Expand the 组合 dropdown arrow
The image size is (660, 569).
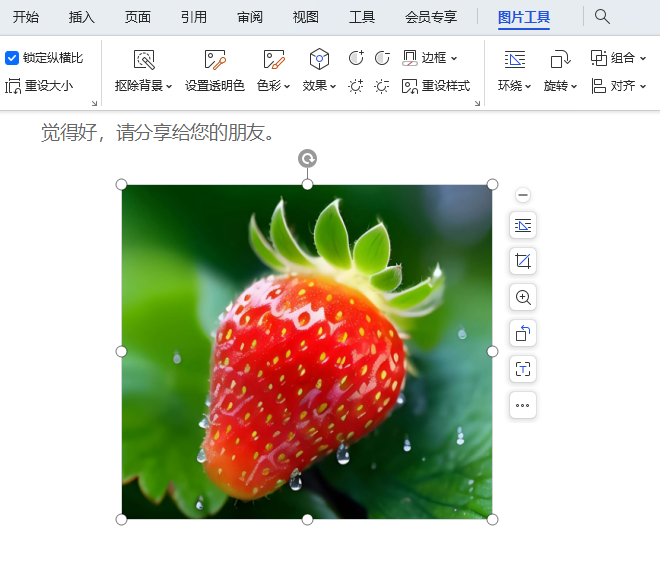coord(643,58)
